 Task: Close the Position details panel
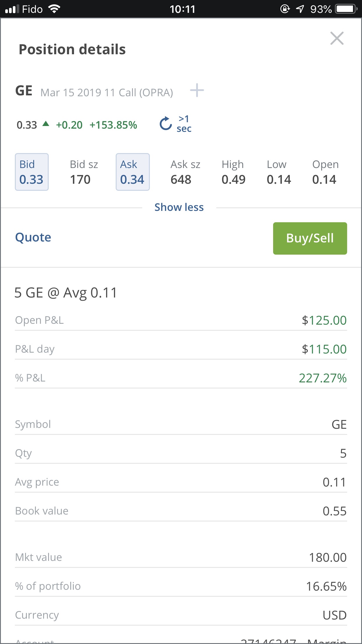337,38
